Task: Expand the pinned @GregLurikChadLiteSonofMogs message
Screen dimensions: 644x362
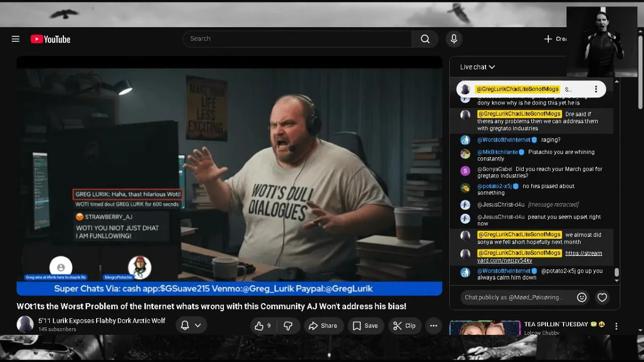Action: tap(531, 89)
